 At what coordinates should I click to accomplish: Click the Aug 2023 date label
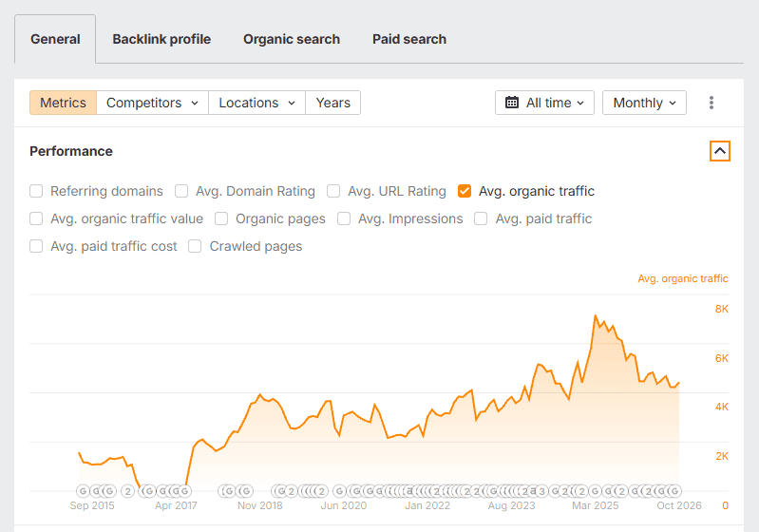512,505
